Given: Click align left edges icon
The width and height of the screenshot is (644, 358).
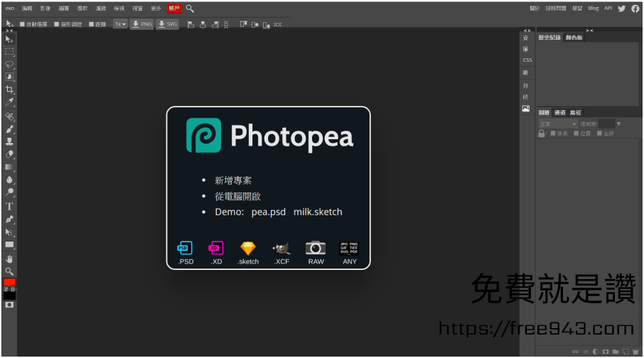Looking at the screenshot, I should pyautogui.click(x=190, y=25).
